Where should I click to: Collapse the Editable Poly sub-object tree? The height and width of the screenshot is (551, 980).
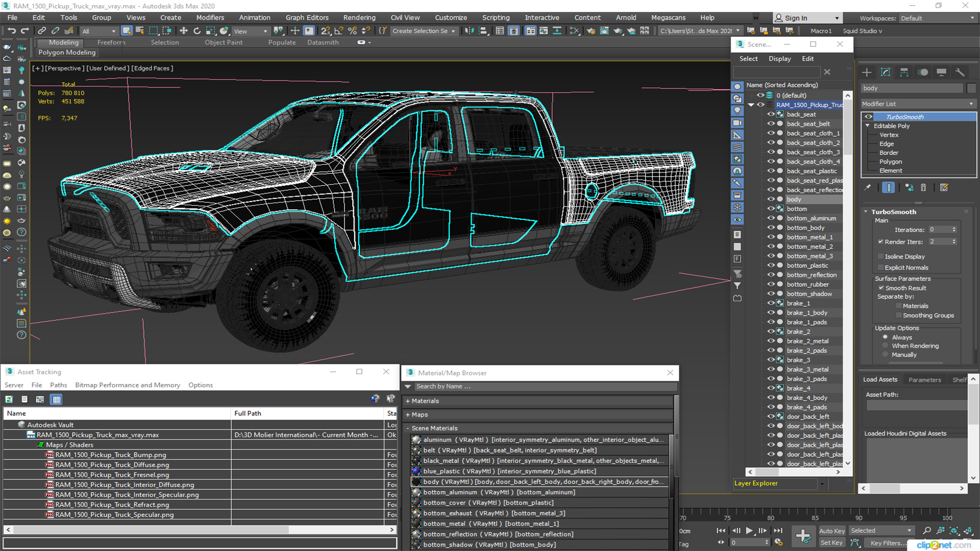click(x=867, y=126)
